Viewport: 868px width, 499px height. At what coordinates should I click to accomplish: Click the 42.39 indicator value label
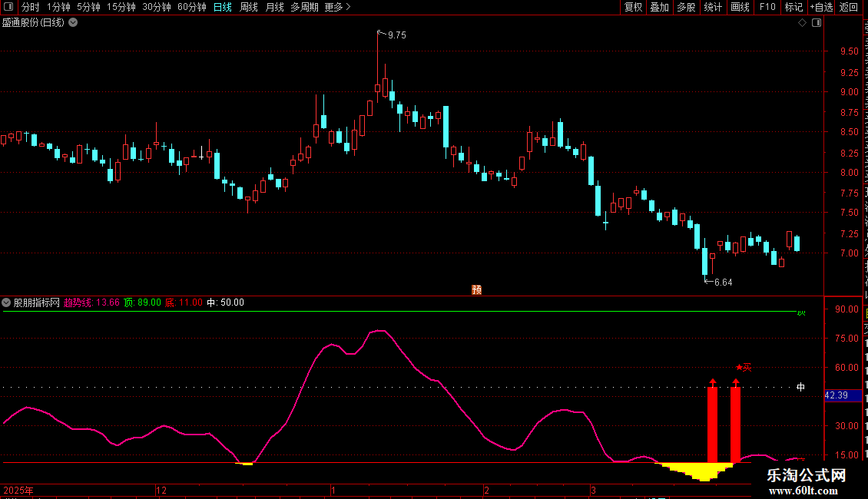(836, 395)
